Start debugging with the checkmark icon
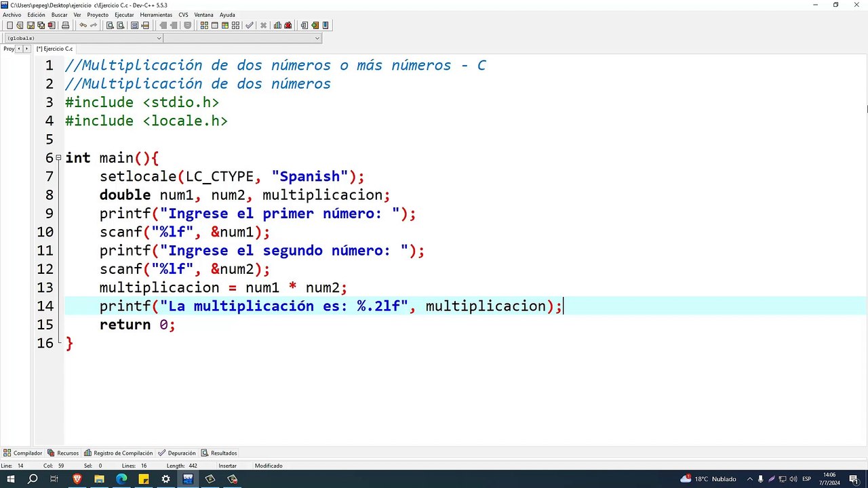This screenshot has width=868, height=488. coord(249,25)
